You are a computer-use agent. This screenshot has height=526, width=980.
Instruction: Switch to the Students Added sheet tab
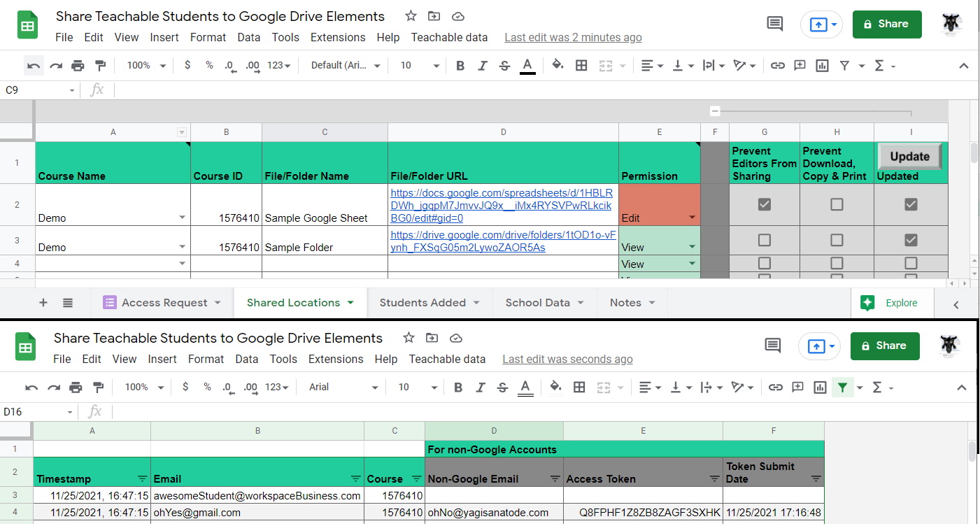pyautogui.click(x=429, y=303)
